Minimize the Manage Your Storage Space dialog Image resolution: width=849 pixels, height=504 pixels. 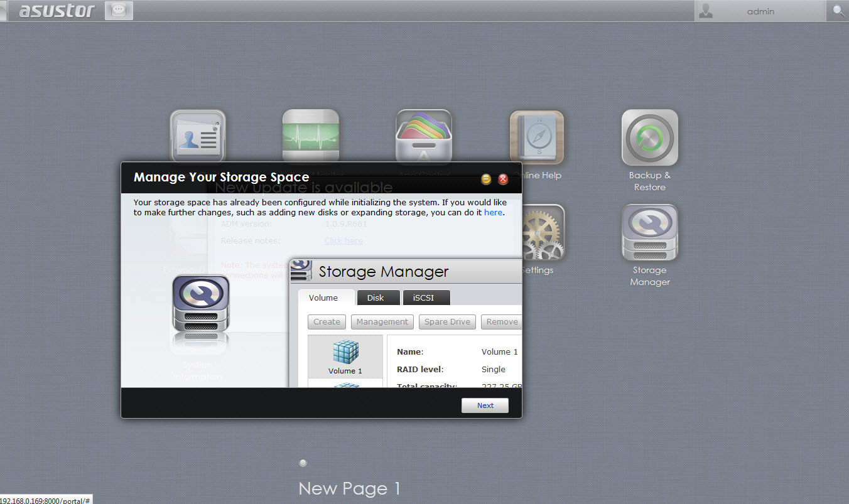tap(486, 180)
